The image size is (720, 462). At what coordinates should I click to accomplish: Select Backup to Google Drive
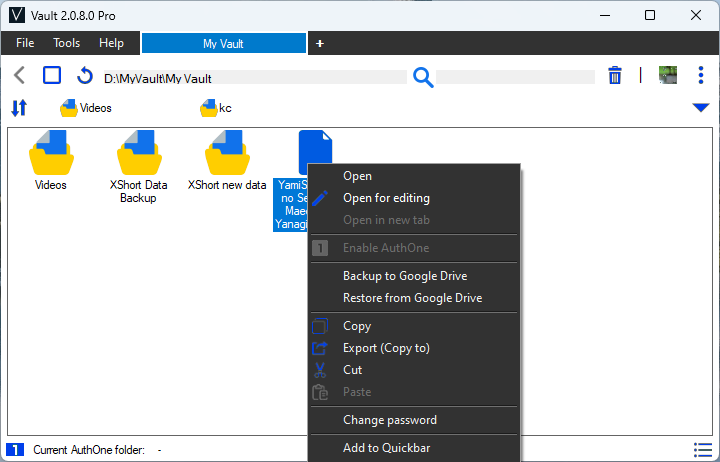405,276
